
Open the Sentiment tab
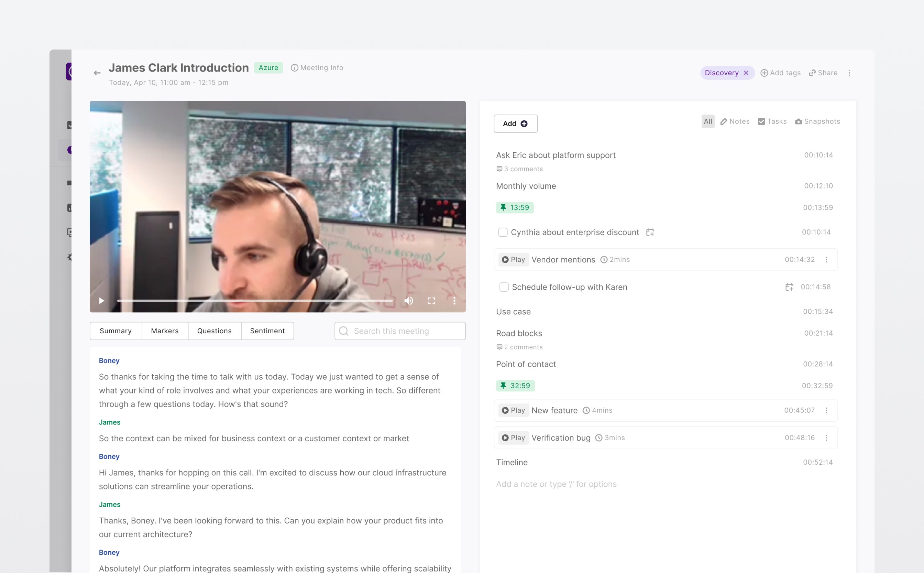267,331
